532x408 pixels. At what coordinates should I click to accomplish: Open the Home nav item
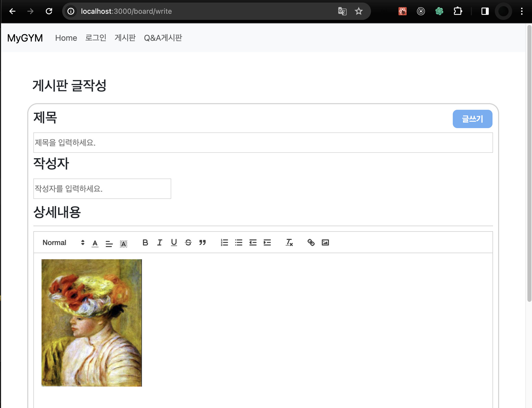point(66,38)
